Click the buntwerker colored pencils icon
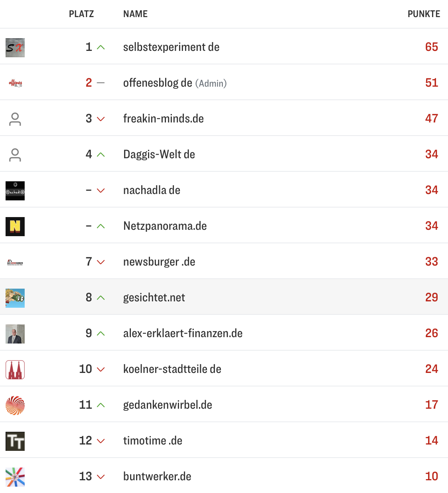The width and height of the screenshot is (448, 493). coord(15,477)
